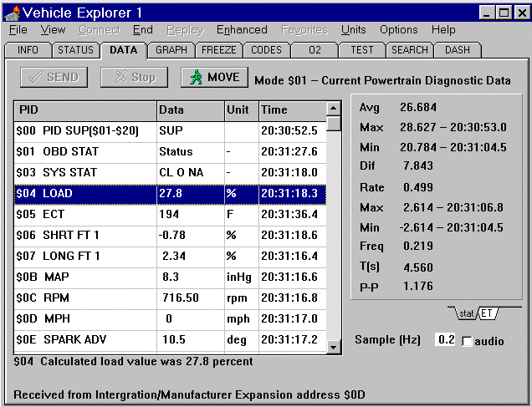Click the MOVE button with running man icon
The height and width of the screenshot is (407, 532).
pyautogui.click(x=214, y=78)
